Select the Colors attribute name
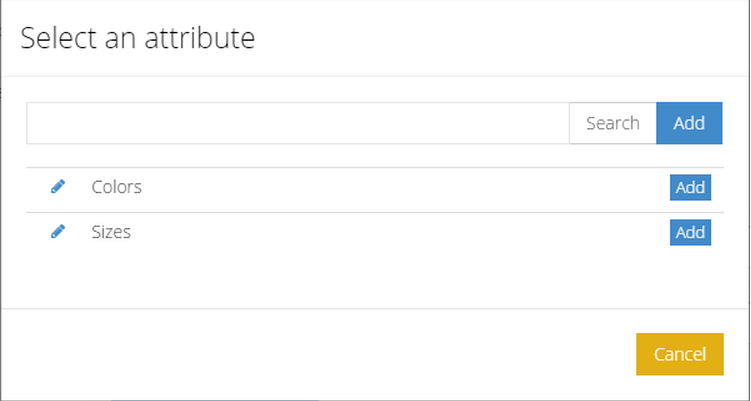 click(x=116, y=187)
